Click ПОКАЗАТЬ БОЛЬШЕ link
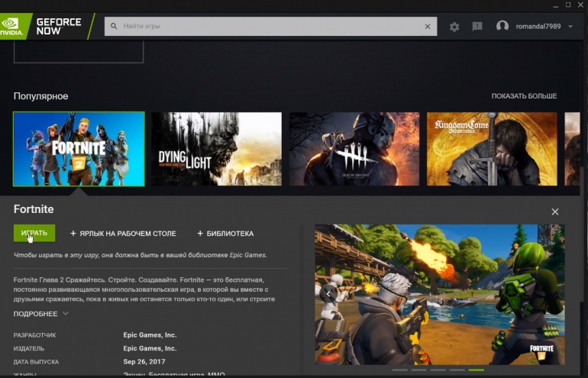The width and height of the screenshot is (588, 378). [x=524, y=96]
